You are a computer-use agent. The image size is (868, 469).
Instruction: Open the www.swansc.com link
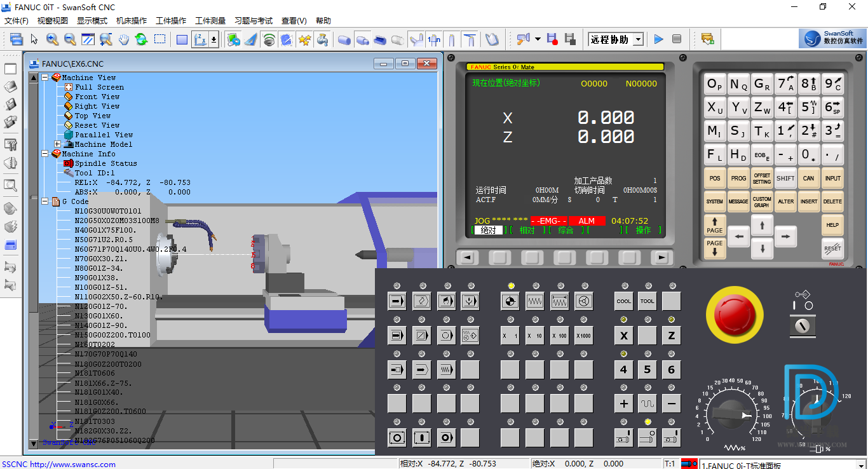pos(72,465)
